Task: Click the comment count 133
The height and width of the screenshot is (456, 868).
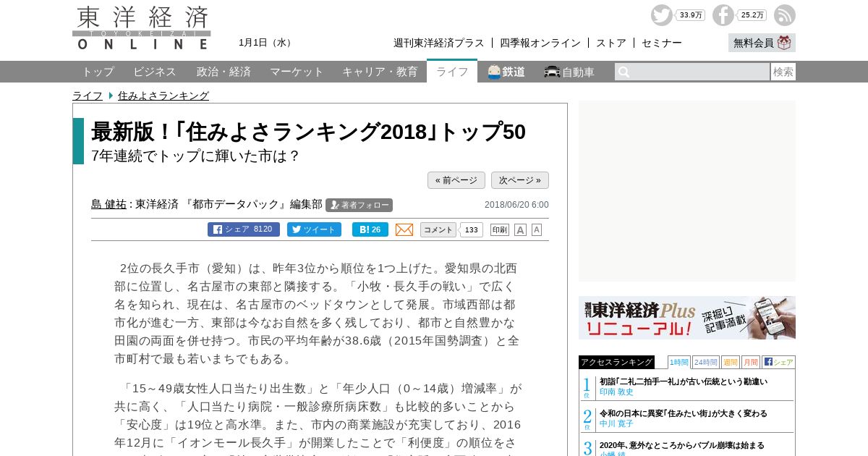Action: pos(472,229)
